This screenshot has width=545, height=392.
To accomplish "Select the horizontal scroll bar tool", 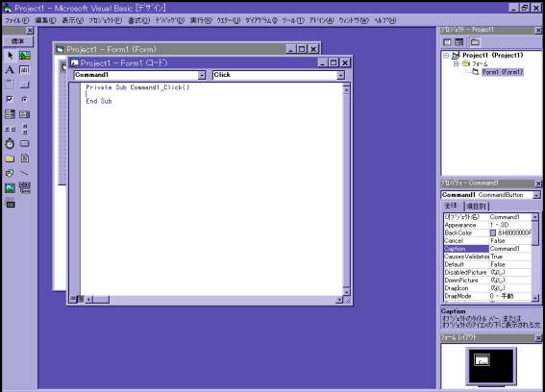I will 10,129.
